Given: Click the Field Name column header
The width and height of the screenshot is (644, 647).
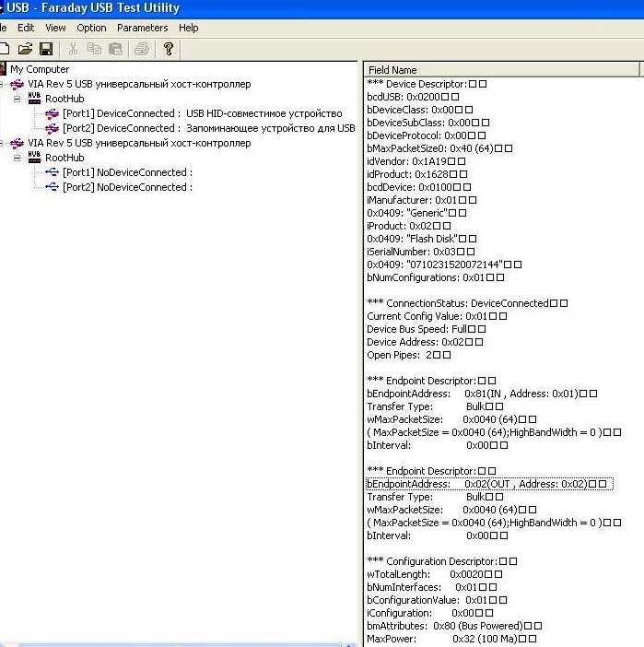Looking at the screenshot, I should tap(392, 70).
